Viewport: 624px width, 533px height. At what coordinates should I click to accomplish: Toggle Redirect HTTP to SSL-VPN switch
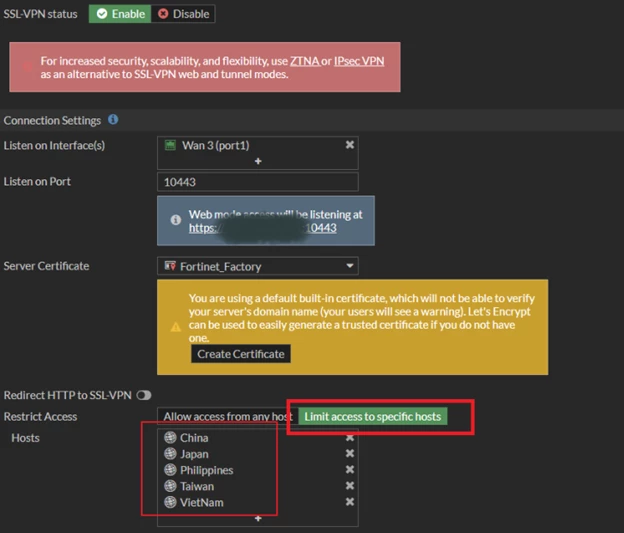pyautogui.click(x=144, y=395)
